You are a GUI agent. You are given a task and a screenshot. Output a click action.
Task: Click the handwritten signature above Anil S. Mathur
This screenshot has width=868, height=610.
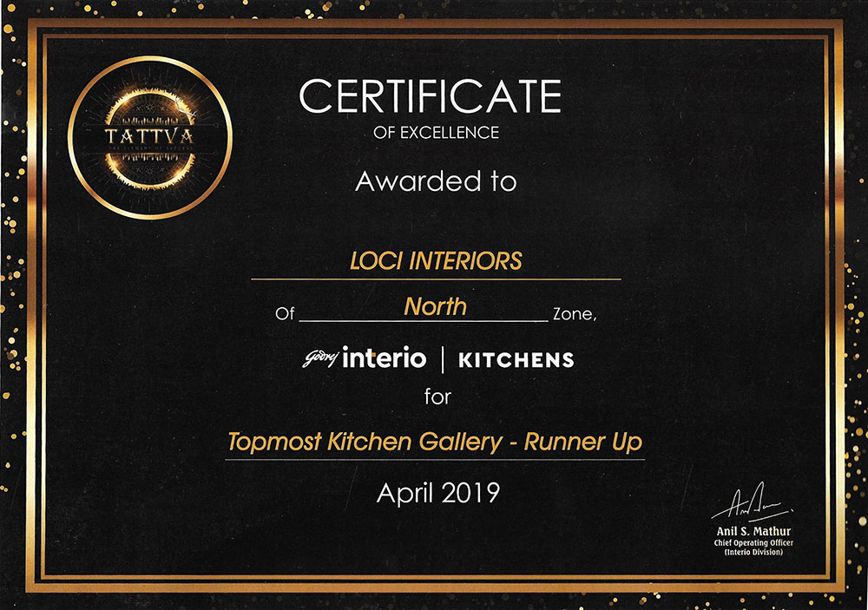point(752,502)
